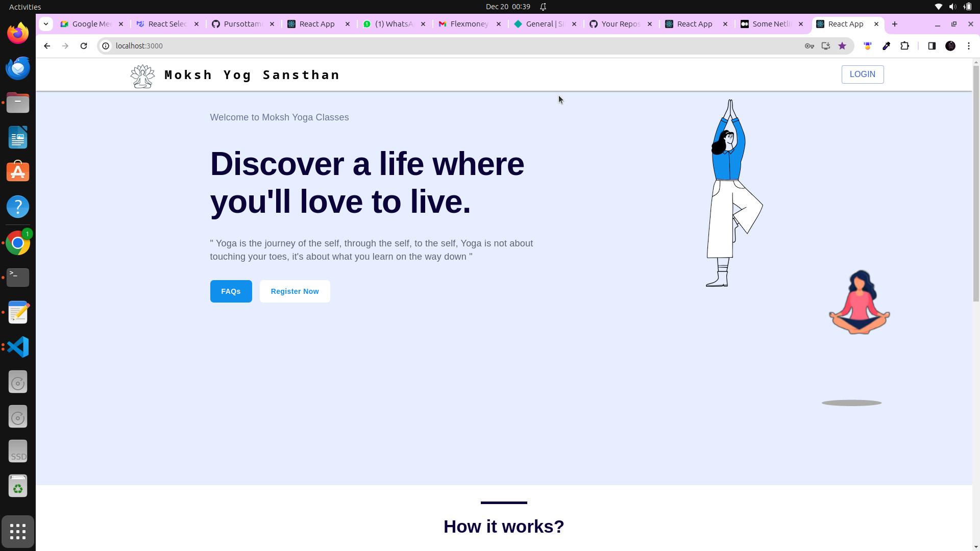View site information for localhost
This screenshot has width=980, height=551.
click(x=106, y=46)
